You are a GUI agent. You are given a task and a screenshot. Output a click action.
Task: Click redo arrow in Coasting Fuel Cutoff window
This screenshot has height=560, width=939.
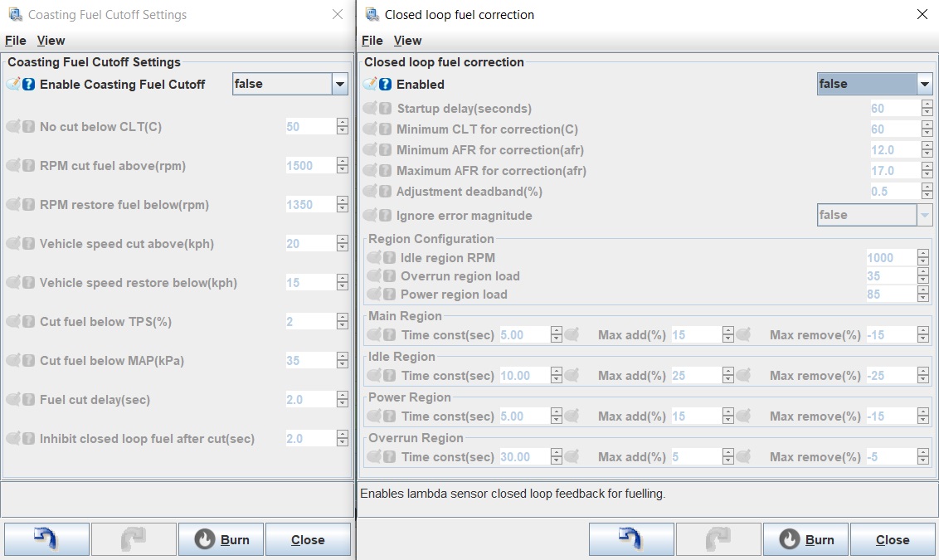(134, 539)
